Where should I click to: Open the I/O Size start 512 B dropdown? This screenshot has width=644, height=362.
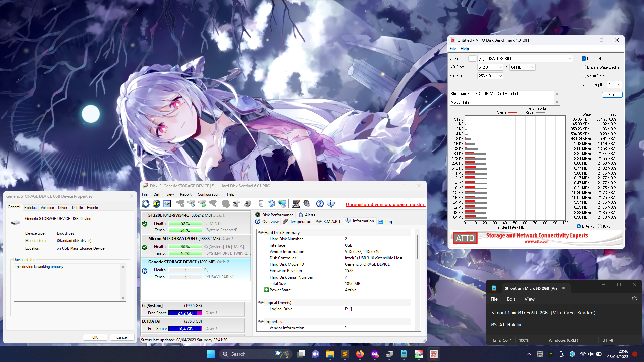point(490,67)
